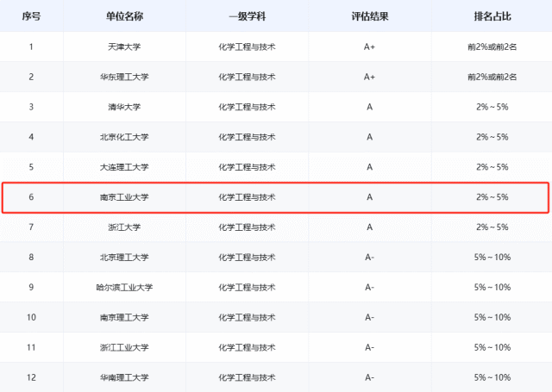The image size is (552, 392).
Task: Click 5%~10% in 华南理工大学 row
Action: [x=492, y=377]
